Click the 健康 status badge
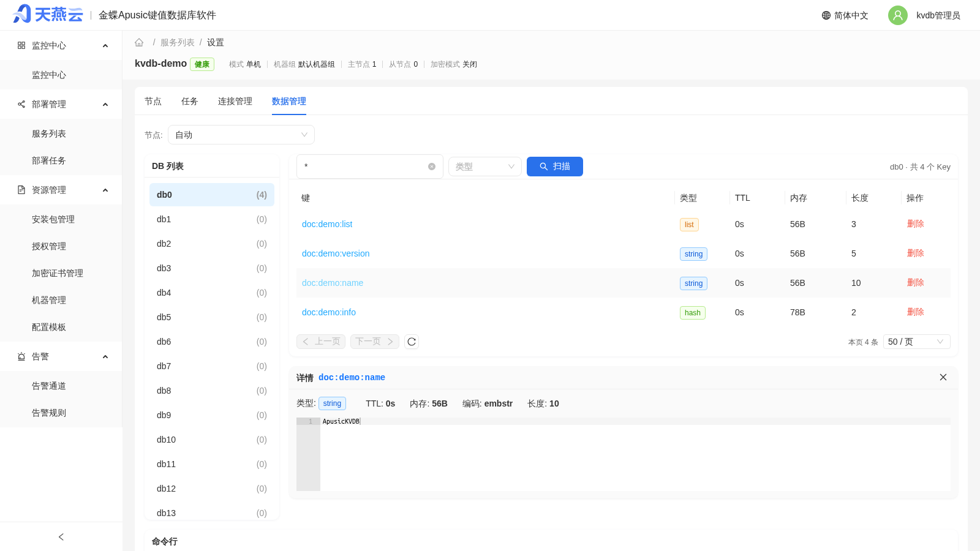The width and height of the screenshot is (980, 551). click(x=202, y=64)
